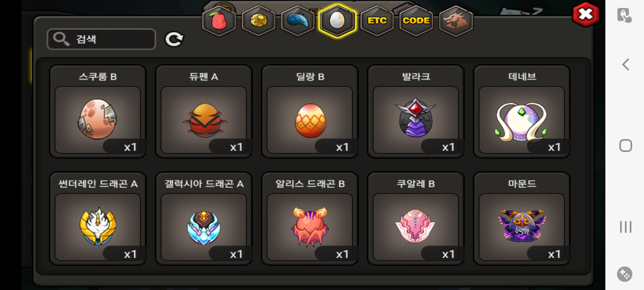Tap the Android back navigation arrow

(625, 64)
